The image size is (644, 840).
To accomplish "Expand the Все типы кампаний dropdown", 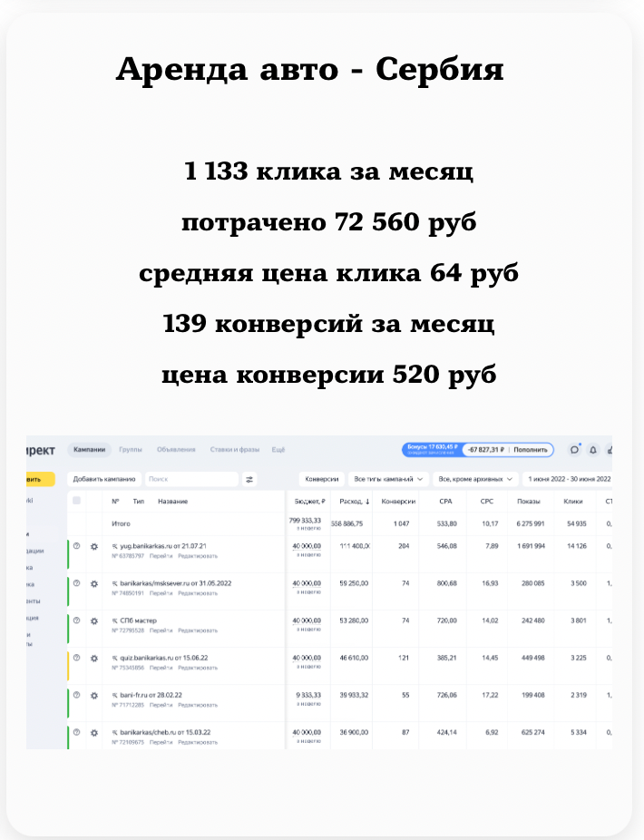I will (387, 479).
